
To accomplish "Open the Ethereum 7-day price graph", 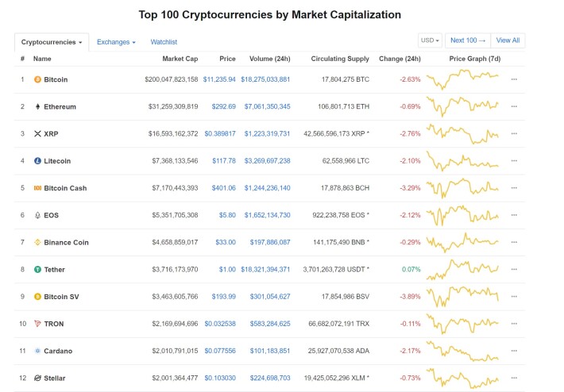I will [462, 106].
